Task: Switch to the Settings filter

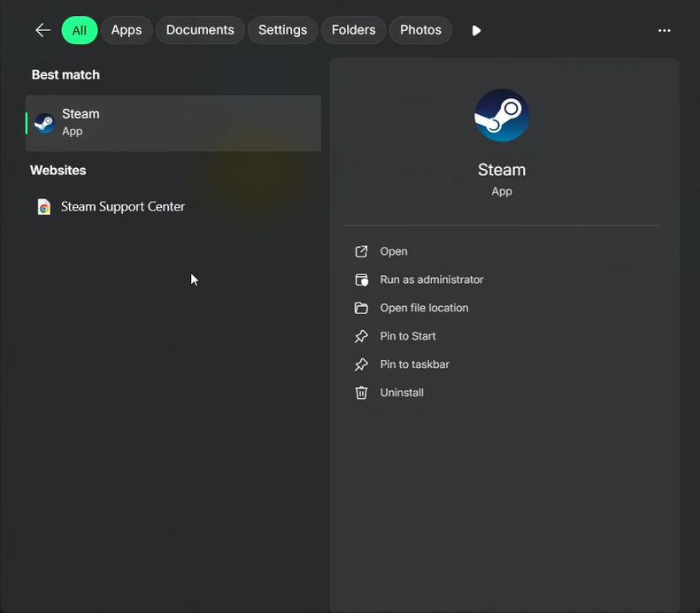Action: point(282,30)
